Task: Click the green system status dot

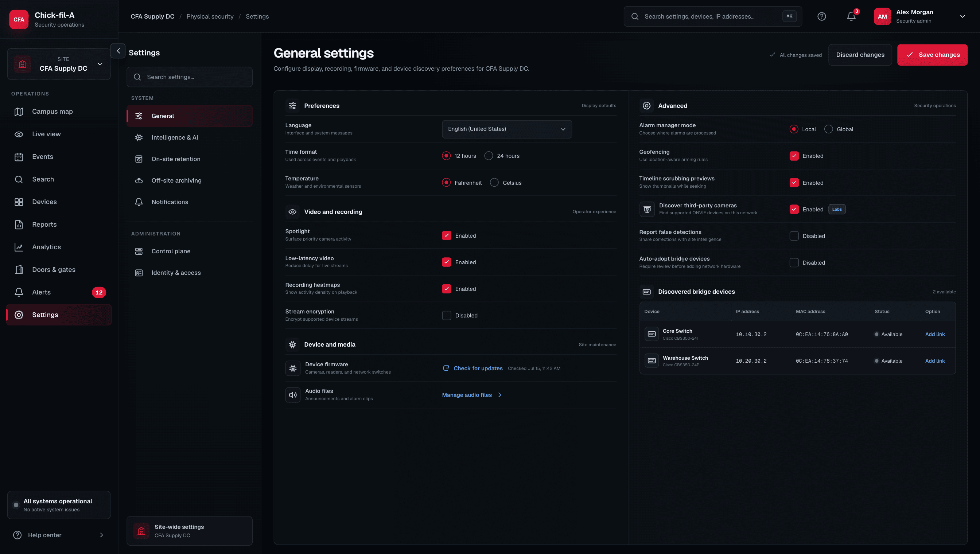Action: pos(16,505)
